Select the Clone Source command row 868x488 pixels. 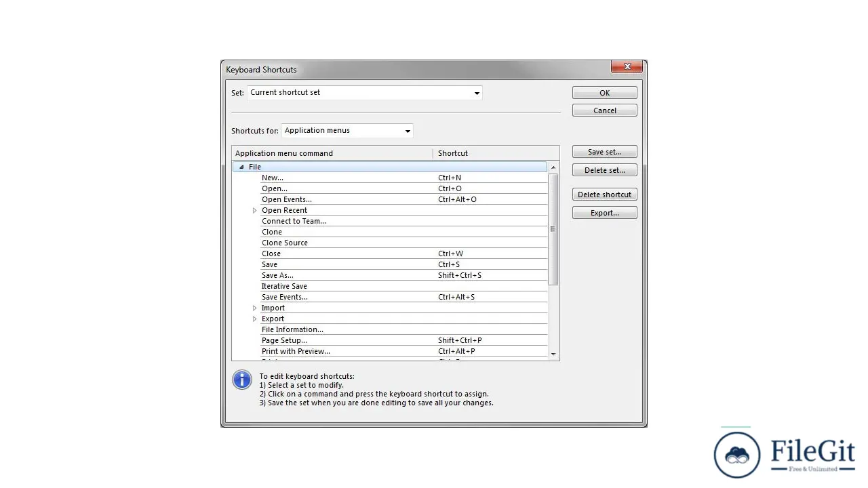[x=403, y=243]
